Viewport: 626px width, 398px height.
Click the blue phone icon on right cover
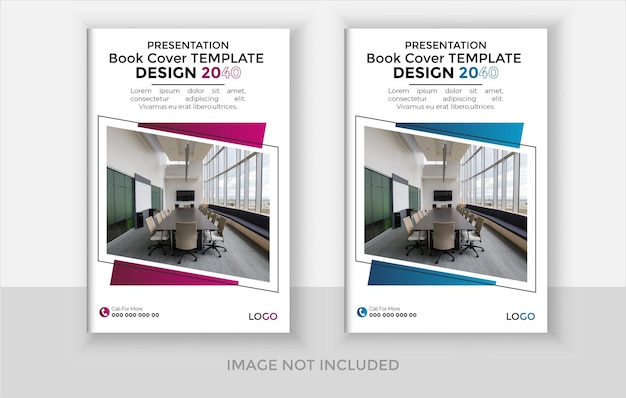[362, 312]
